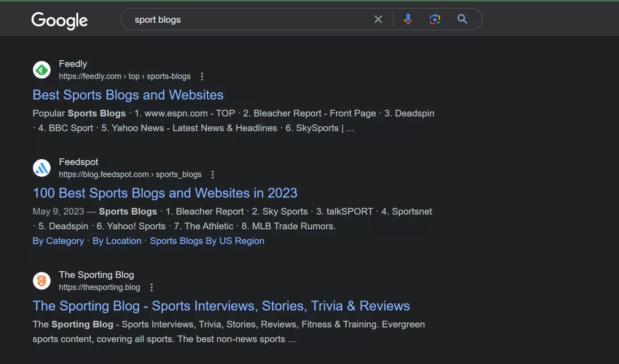This screenshot has width=619, height=364.
Task: Click the thesporting.blog URL
Action: coord(100,287)
